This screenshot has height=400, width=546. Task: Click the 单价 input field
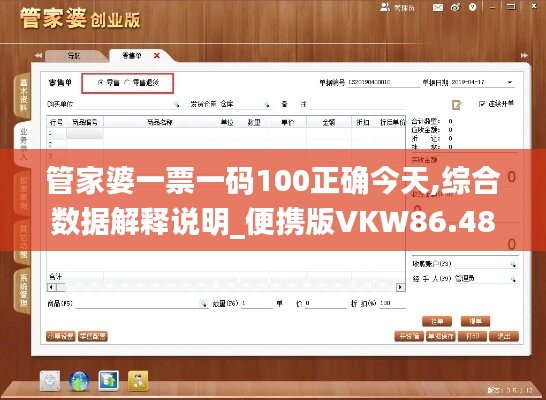pos(326,303)
